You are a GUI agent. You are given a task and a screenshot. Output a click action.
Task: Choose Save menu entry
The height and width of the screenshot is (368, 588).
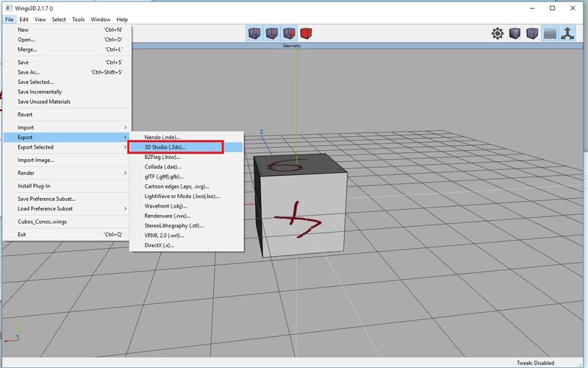pyautogui.click(x=67, y=63)
